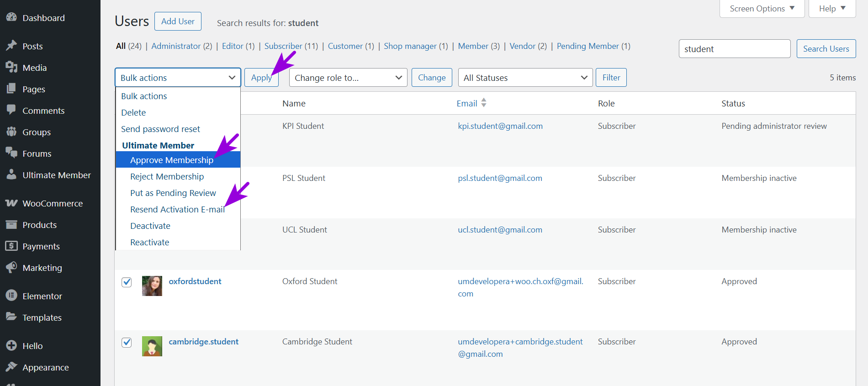Image resolution: width=868 pixels, height=386 pixels.
Task: Click the Pages icon in sidebar
Action: tap(11, 89)
